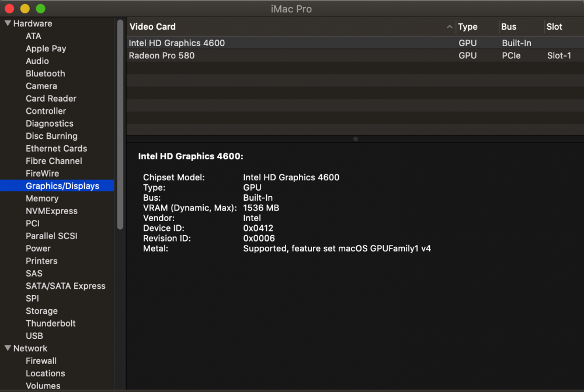Image resolution: width=584 pixels, height=392 pixels.
Task: Open the Thunderbolt section
Action: coord(51,323)
